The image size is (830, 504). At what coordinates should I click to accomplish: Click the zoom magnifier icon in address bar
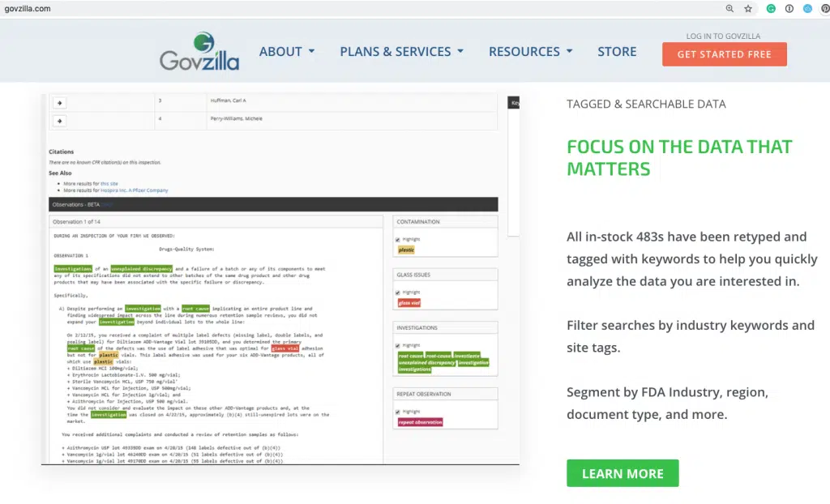[x=729, y=8]
